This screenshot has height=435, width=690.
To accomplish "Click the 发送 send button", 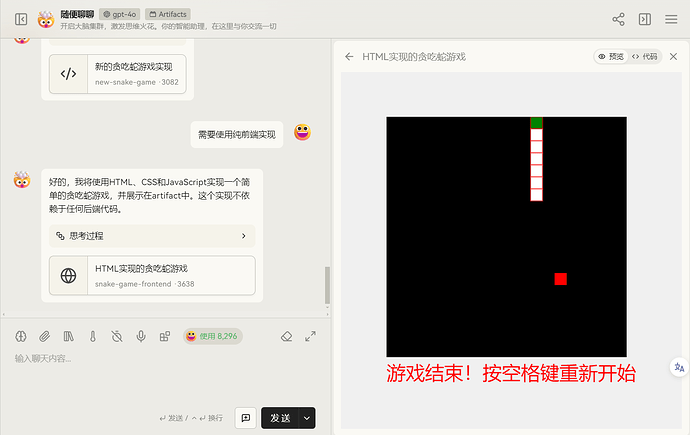I will click(x=280, y=418).
